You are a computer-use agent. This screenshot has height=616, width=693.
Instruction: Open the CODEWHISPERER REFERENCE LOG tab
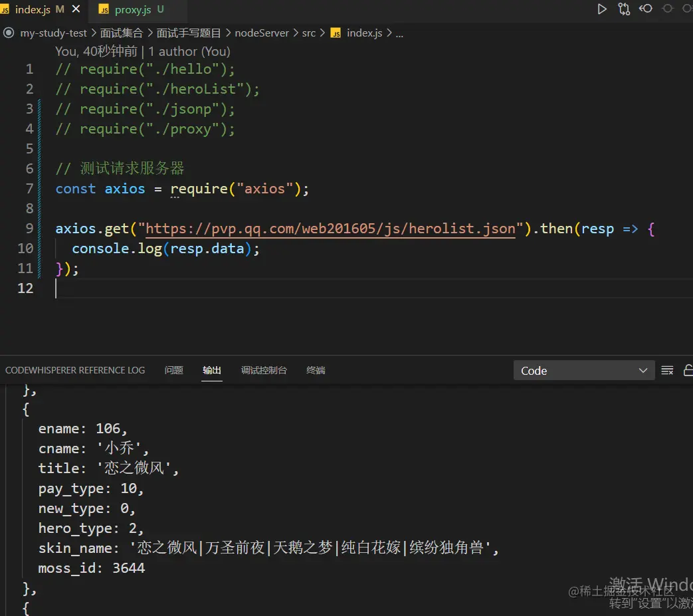pyautogui.click(x=75, y=370)
